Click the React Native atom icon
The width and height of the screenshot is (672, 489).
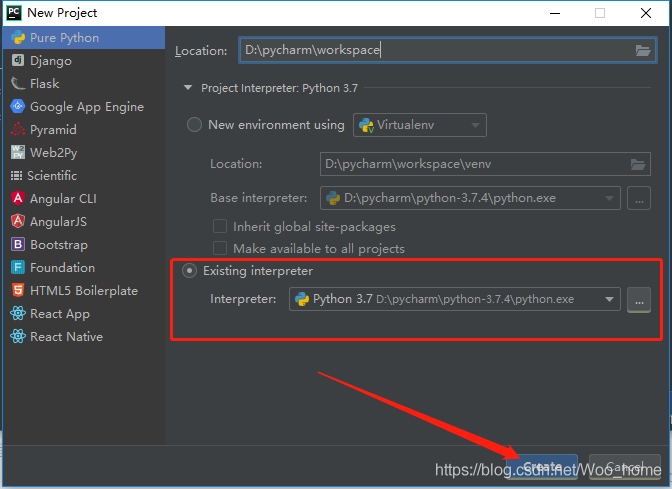18,336
